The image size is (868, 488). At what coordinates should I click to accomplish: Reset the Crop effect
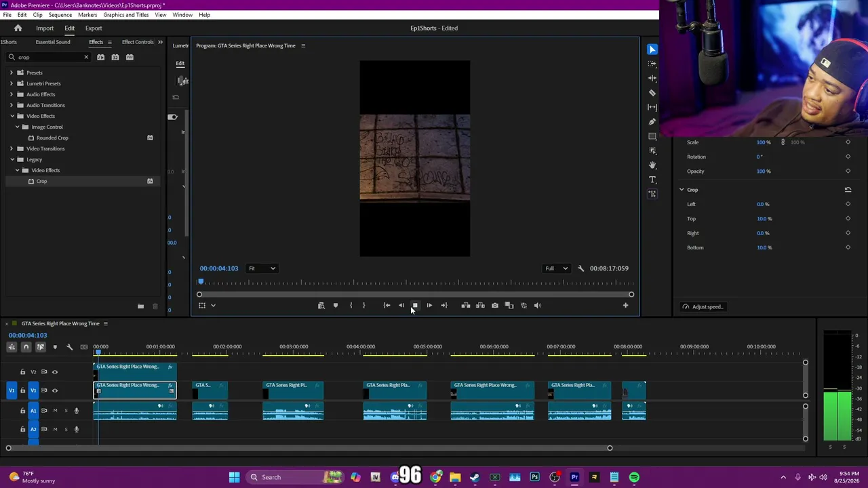click(x=848, y=190)
